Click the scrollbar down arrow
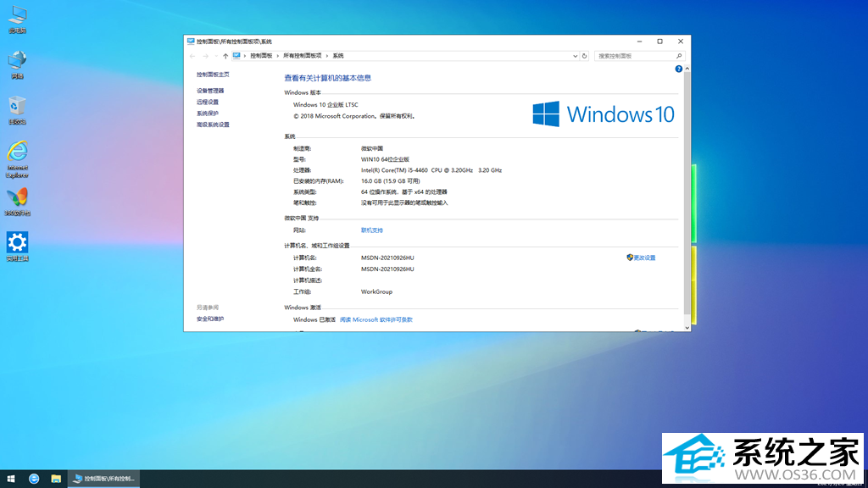The height and width of the screenshot is (488, 868). (x=687, y=328)
